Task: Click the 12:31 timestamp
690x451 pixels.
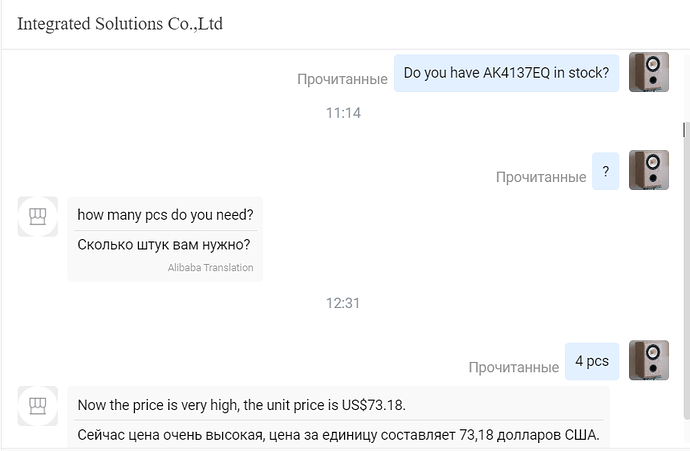Action: (x=343, y=303)
